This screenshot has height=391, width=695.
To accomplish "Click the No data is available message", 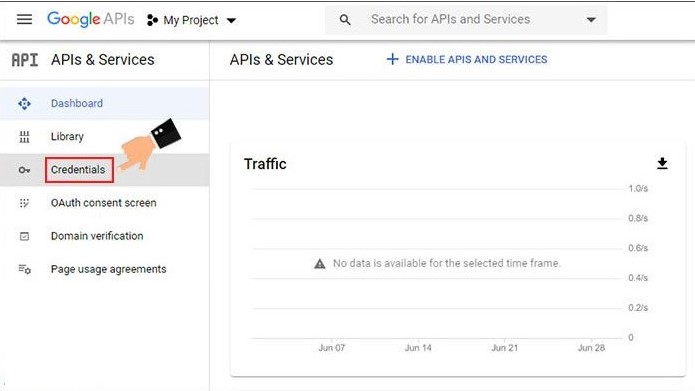I will pyautogui.click(x=447, y=263).
